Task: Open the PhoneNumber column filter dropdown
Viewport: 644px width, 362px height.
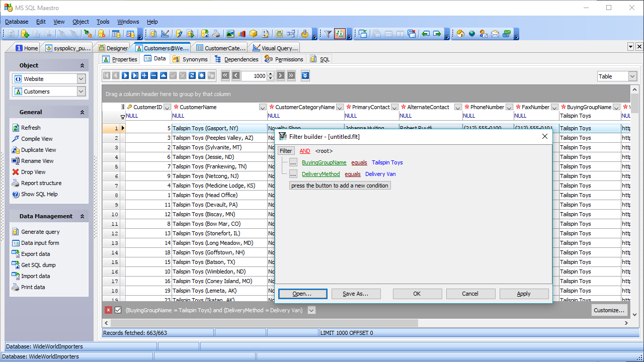Action: tap(509, 107)
